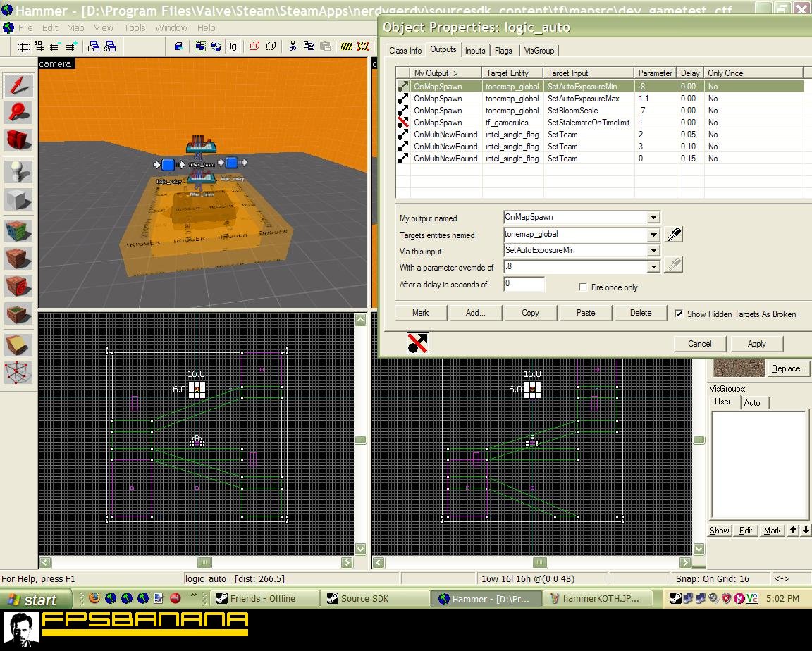Uncheck Show Hidden Targets As Broken

678,314
